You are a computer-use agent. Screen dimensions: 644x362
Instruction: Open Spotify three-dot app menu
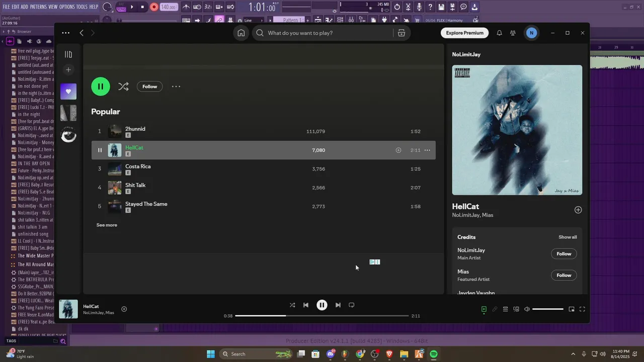pos(66,33)
